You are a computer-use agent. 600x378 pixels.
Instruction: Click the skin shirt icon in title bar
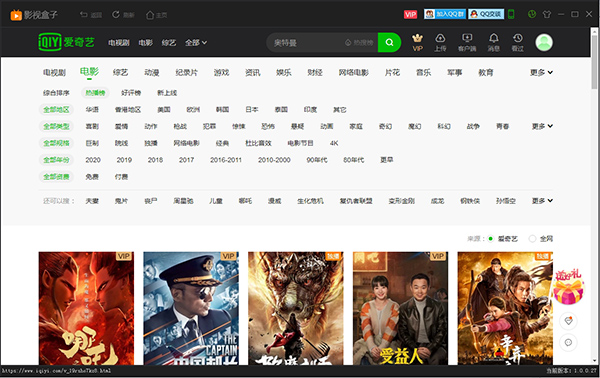(x=547, y=15)
